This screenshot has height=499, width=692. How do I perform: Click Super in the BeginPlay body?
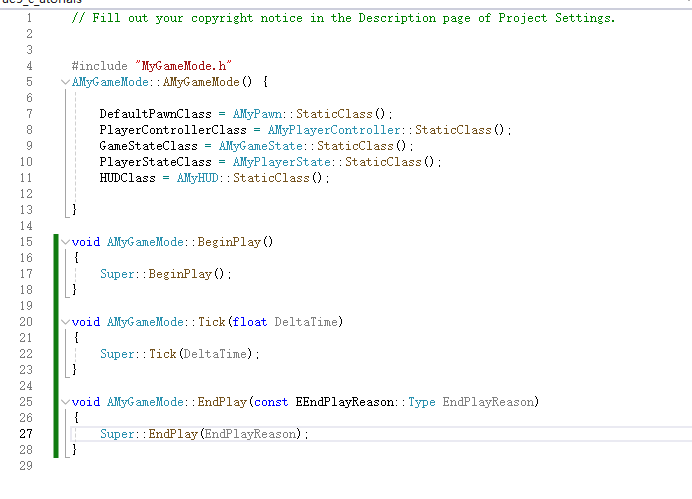point(119,274)
